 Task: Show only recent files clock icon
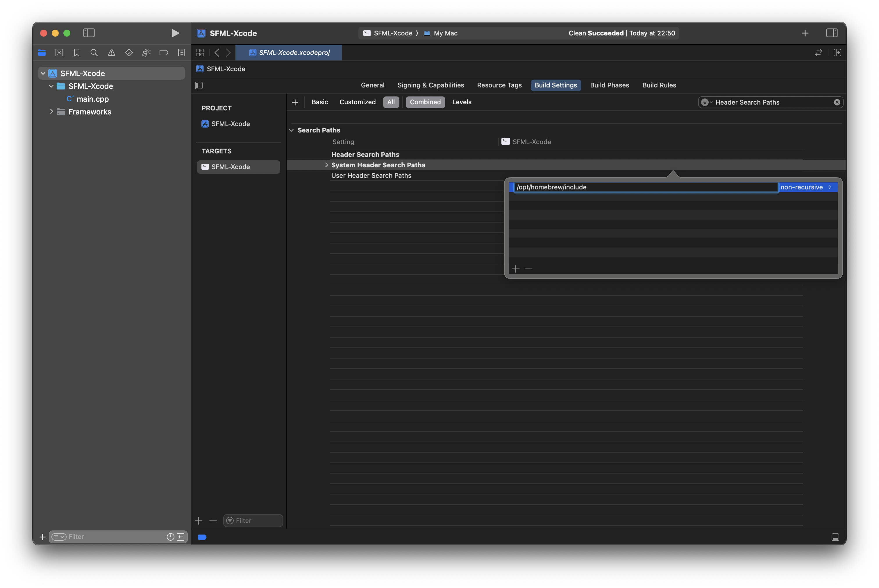tap(170, 536)
